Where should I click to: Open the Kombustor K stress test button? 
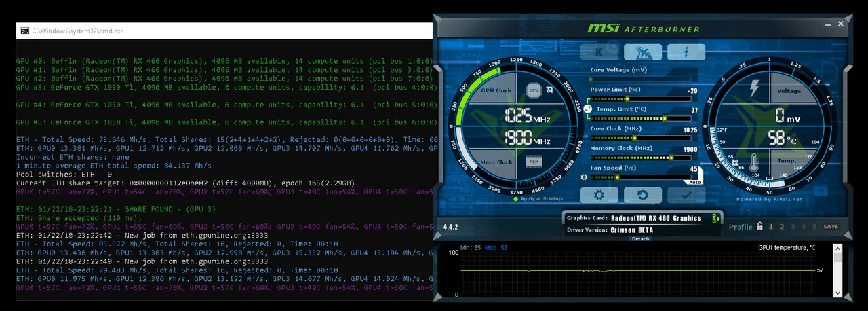pyautogui.click(x=599, y=52)
